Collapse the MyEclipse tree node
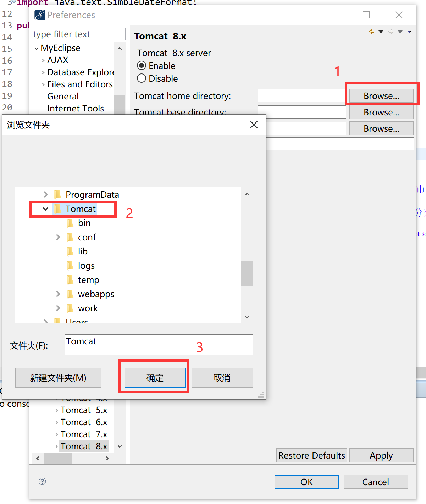The width and height of the screenshot is (426, 504). (36, 48)
